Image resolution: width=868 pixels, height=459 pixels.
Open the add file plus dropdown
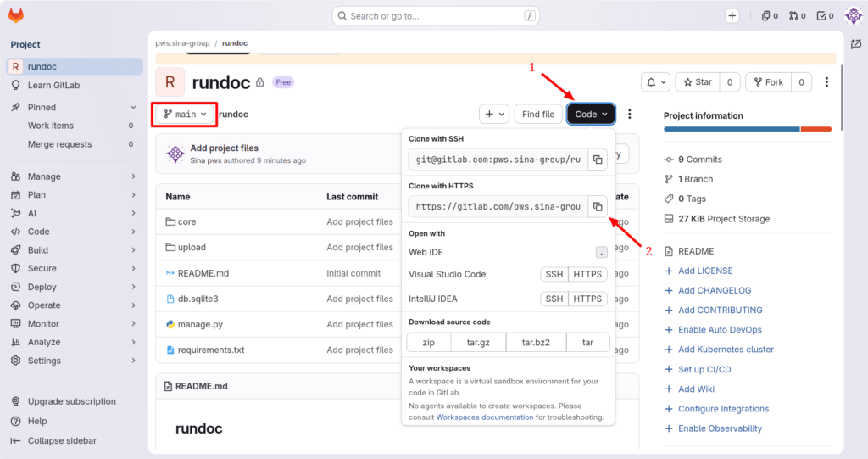coord(494,115)
